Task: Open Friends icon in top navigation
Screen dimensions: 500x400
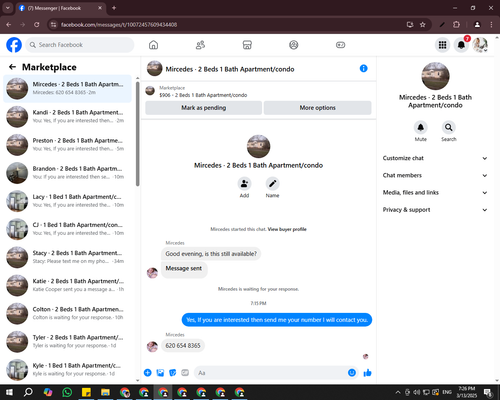Action: (200, 45)
